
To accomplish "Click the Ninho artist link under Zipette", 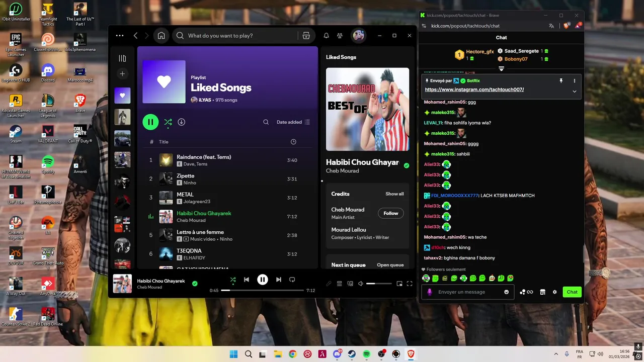I will coord(190,183).
